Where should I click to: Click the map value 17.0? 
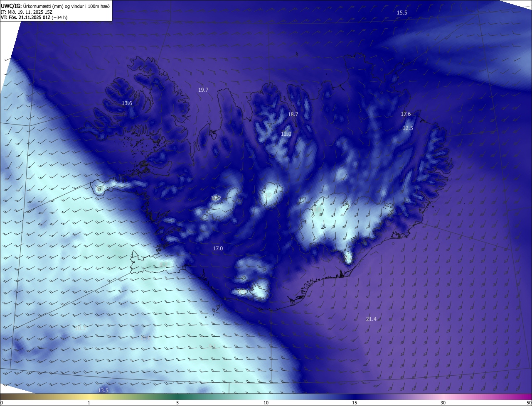pyautogui.click(x=218, y=248)
